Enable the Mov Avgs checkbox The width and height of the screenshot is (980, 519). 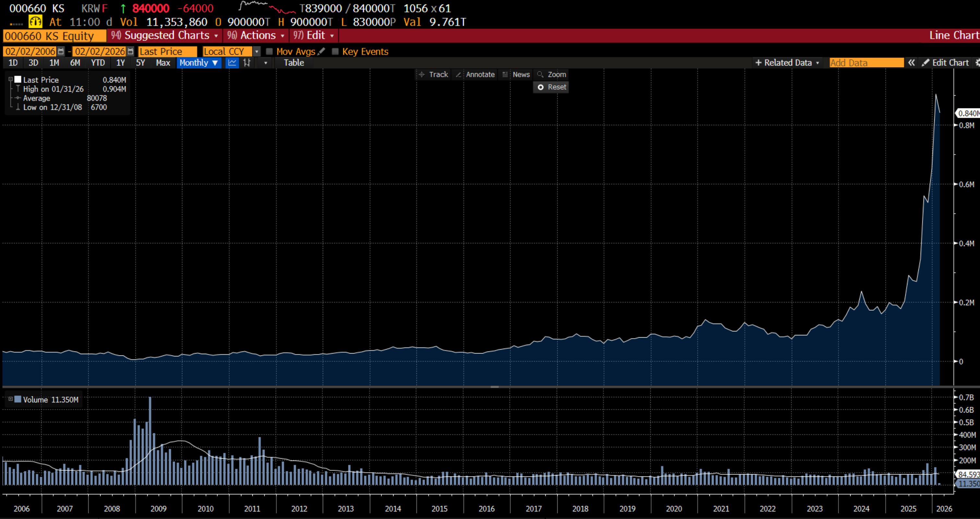269,51
